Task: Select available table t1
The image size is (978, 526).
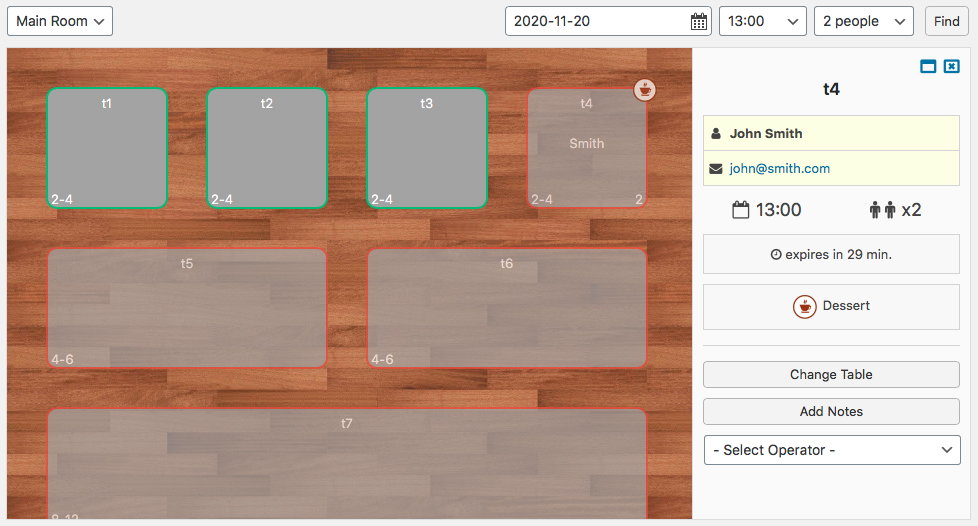Action: [107, 148]
